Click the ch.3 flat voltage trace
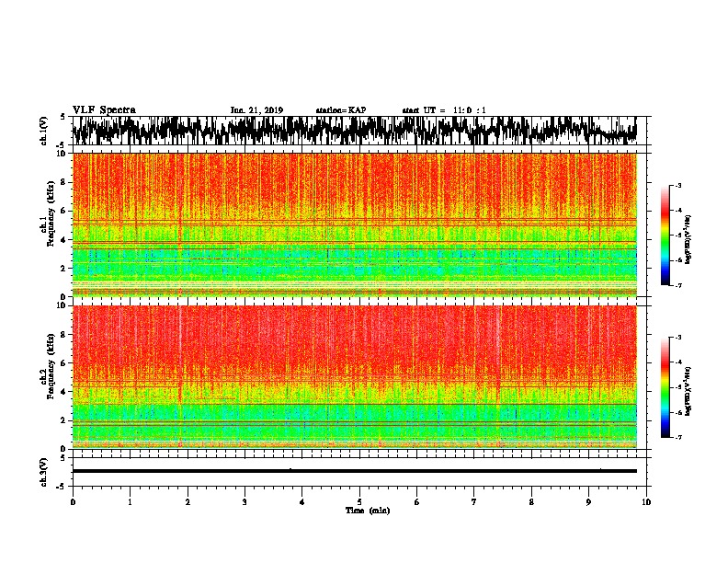 click(x=354, y=471)
